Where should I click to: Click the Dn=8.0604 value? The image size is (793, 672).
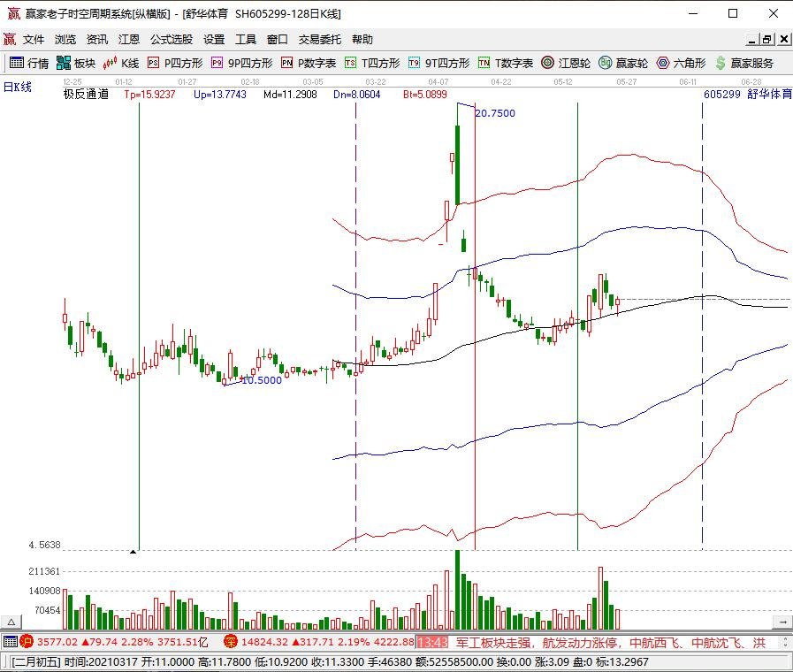[x=357, y=94]
